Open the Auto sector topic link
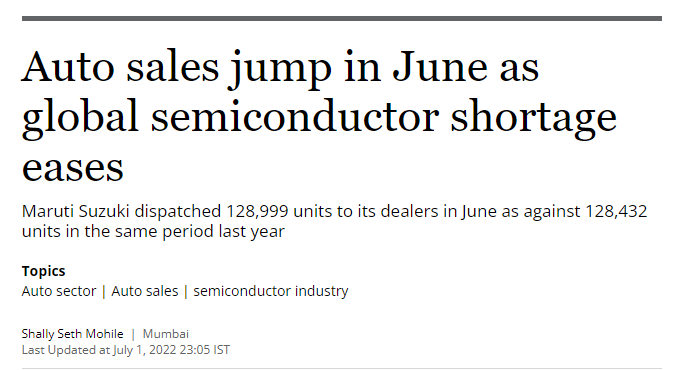Image resolution: width=683 pixels, height=370 pixels. [59, 291]
